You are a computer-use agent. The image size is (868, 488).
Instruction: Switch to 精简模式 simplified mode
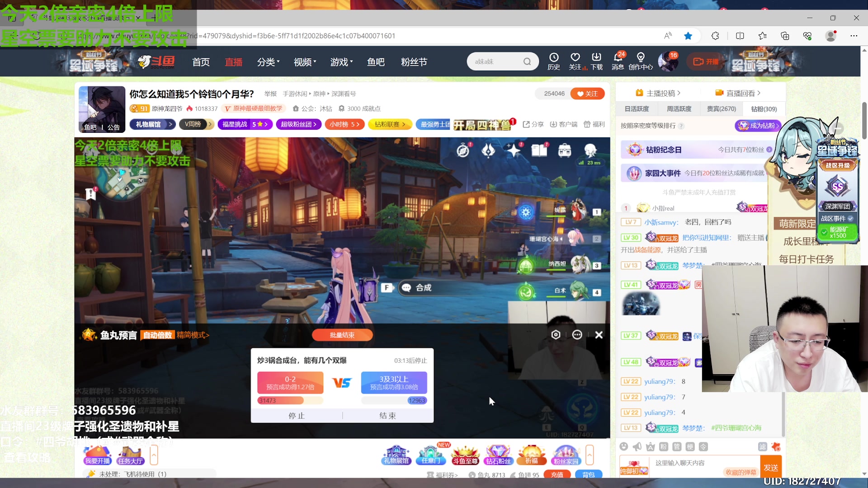click(193, 335)
